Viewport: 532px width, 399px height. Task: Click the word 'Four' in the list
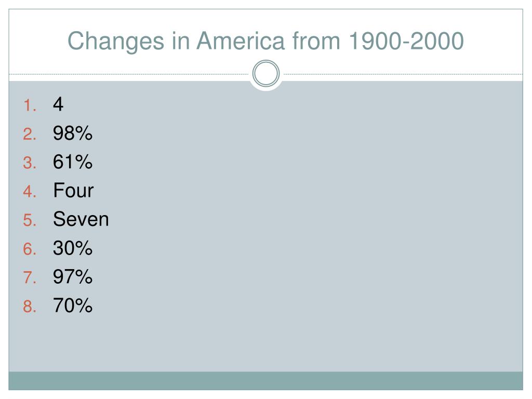point(73,190)
